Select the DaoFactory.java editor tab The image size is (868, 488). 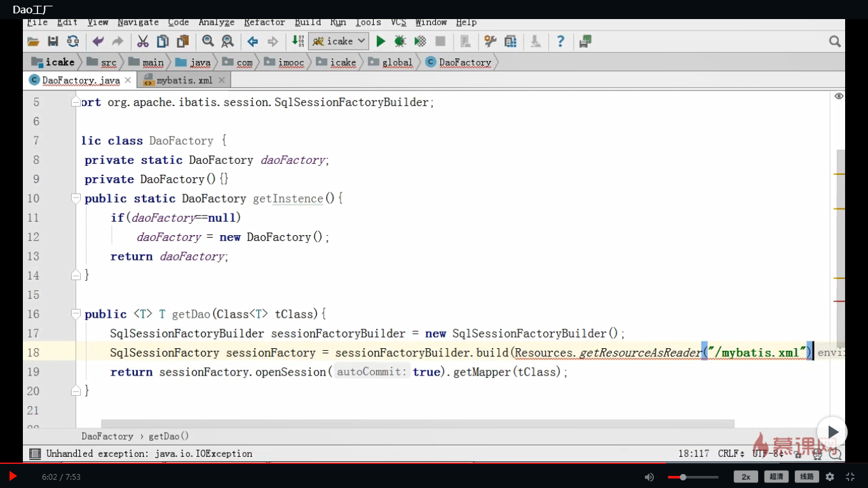(80, 80)
